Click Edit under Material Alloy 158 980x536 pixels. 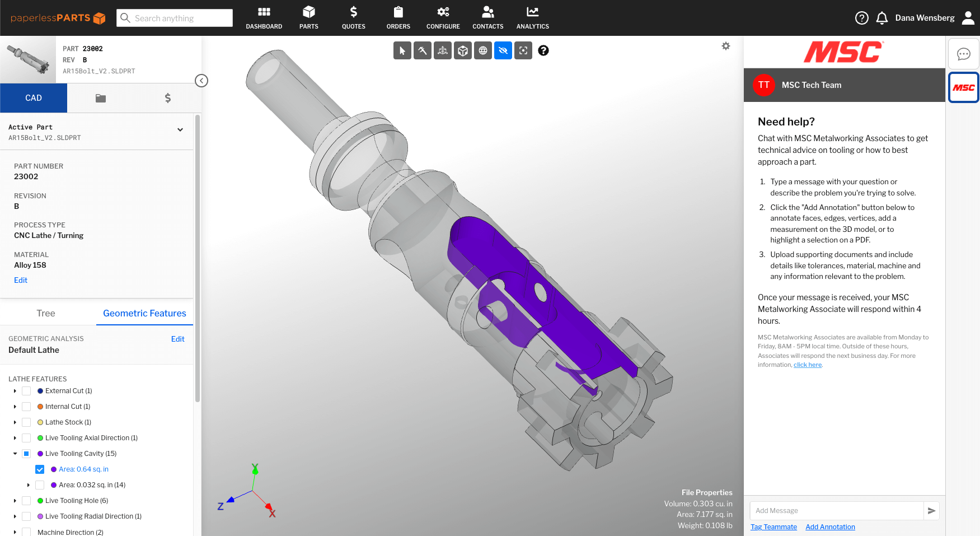(21, 280)
